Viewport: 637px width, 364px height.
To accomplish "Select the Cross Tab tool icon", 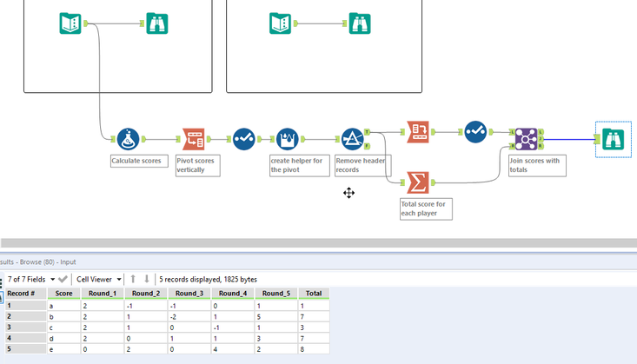I will pos(418,132).
